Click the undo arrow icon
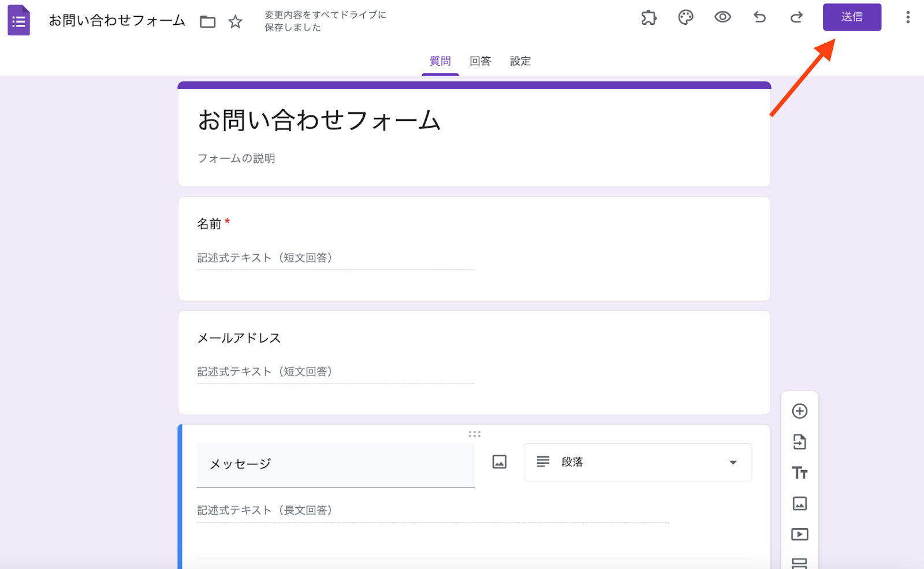Image resolution: width=924 pixels, height=569 pixels. point(759,17)
